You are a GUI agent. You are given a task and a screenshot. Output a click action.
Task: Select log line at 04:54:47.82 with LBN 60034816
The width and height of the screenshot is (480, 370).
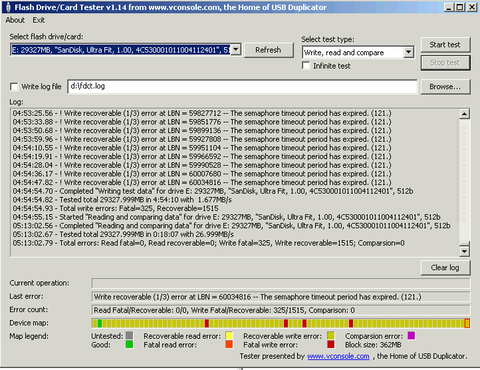point(202,183)
